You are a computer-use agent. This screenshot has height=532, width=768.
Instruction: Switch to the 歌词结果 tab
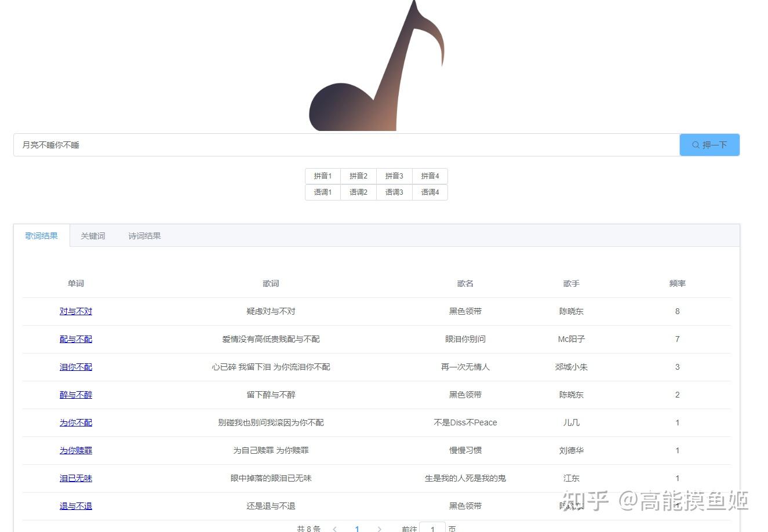[x=42, y=236]
